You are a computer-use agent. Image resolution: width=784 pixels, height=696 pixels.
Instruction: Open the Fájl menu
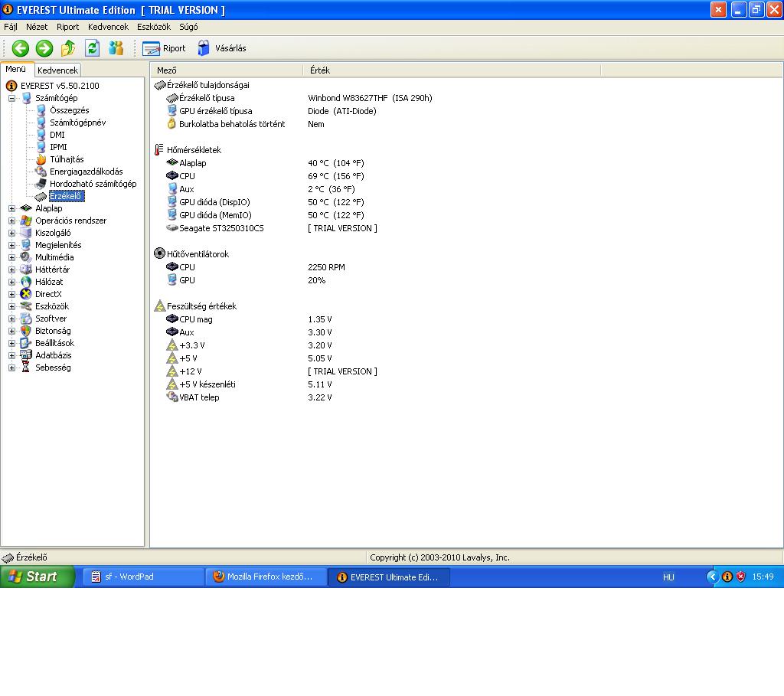tap(11, 27)
